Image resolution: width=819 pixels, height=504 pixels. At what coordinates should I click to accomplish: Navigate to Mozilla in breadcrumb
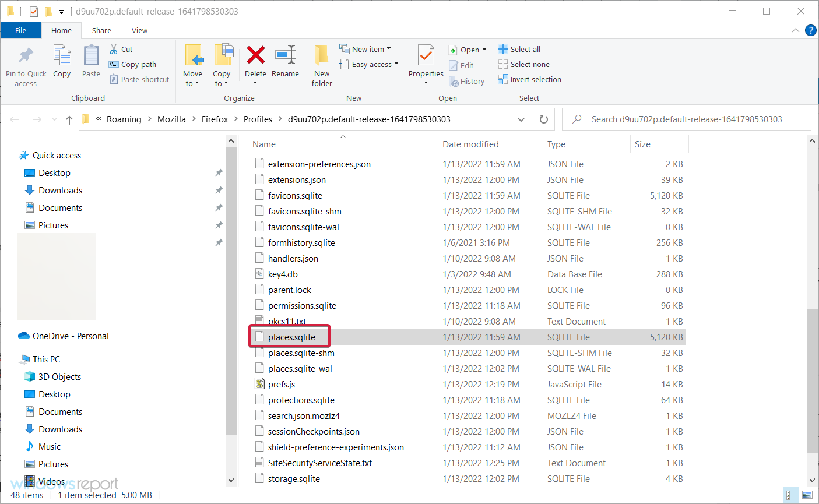click(x=171, y=119)
